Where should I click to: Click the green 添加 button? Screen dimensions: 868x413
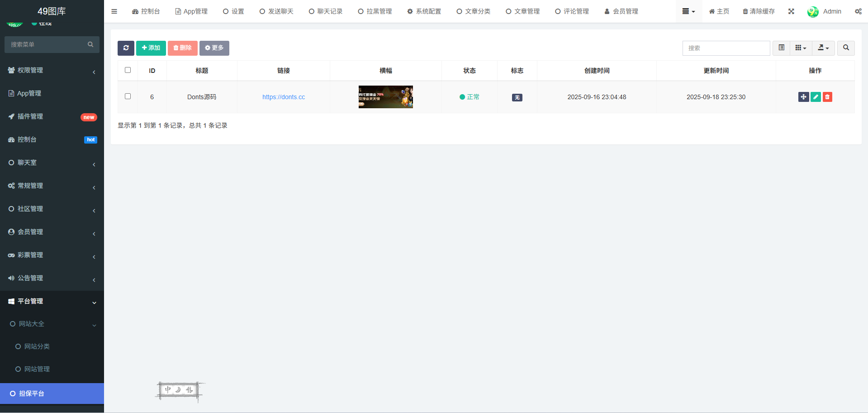coord(151,48)
